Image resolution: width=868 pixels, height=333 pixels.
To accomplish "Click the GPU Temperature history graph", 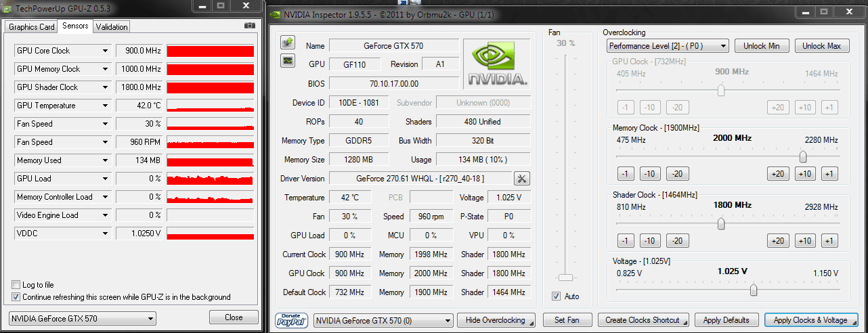I will tap(211, 106).
